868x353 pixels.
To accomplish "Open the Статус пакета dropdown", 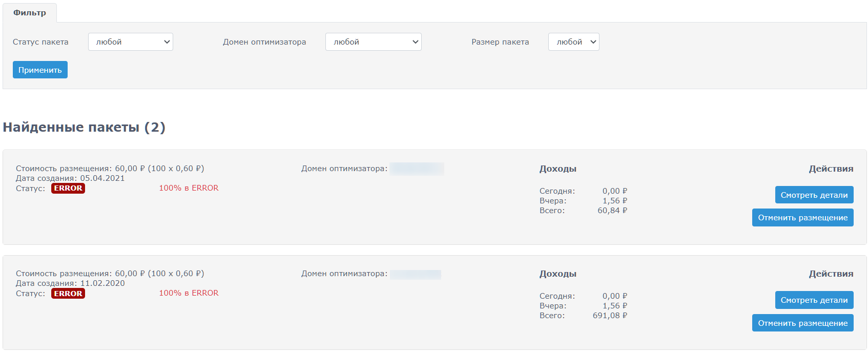I will pyautogui.click(x=131, y=42).
